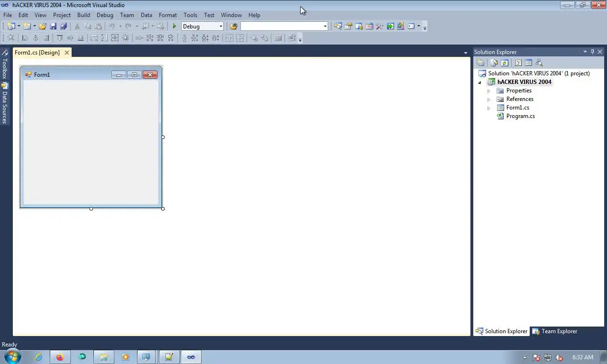Open Solution Explorer from the toolbar icon

click(338, 27)
